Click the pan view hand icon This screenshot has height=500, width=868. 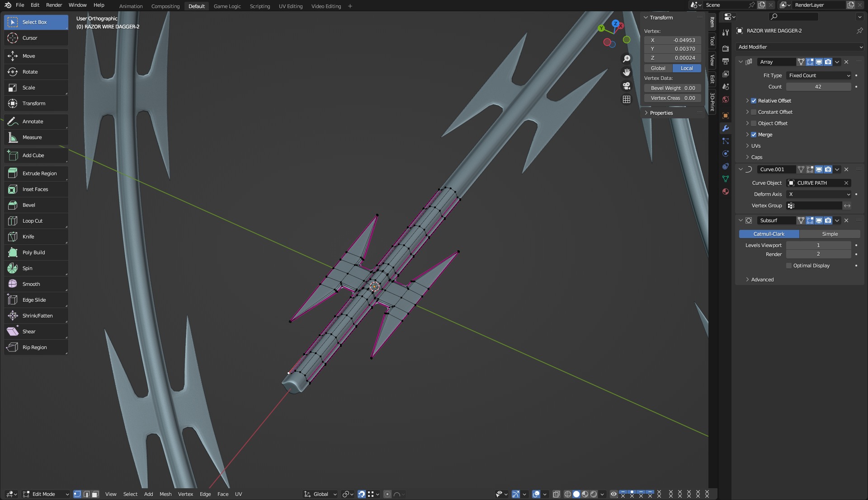coord(627,72)
